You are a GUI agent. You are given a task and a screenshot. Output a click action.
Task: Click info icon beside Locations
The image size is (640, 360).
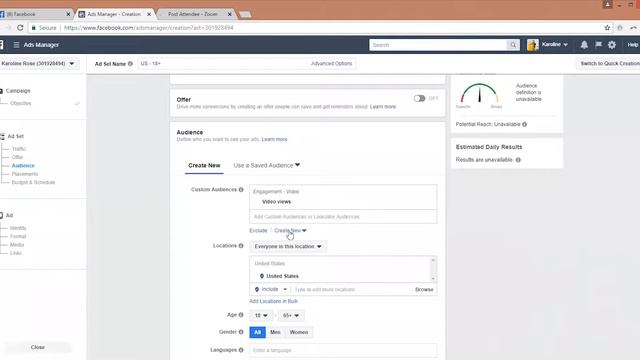[241, 246]
